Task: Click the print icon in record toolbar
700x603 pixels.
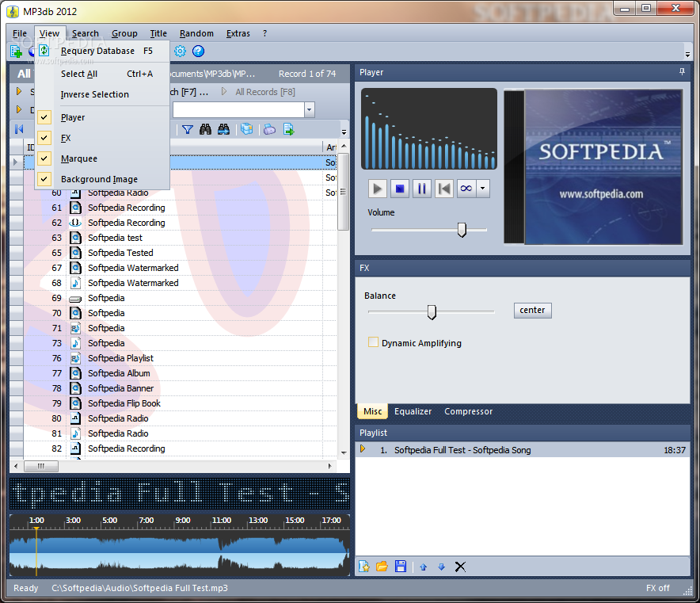Action: coord(270,129)
